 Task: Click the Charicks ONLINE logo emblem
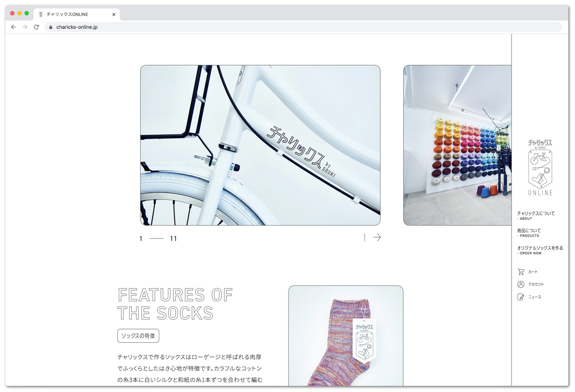tap(540, 168)
